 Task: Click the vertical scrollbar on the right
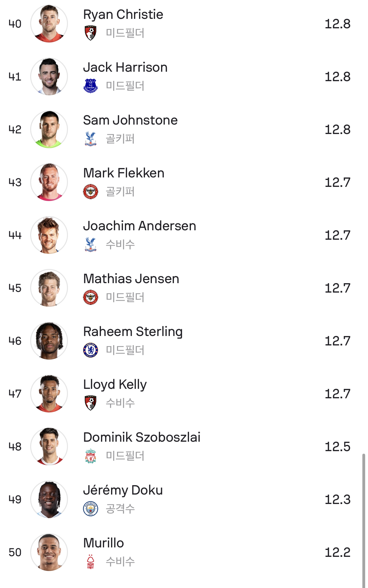(x=364, y=519)
